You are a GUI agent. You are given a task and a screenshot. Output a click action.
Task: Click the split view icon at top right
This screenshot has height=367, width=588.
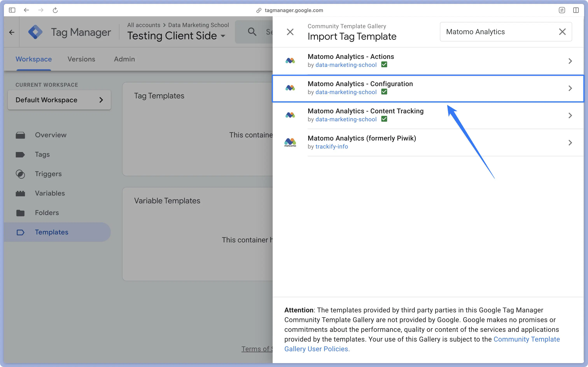(x=576, y=10)
